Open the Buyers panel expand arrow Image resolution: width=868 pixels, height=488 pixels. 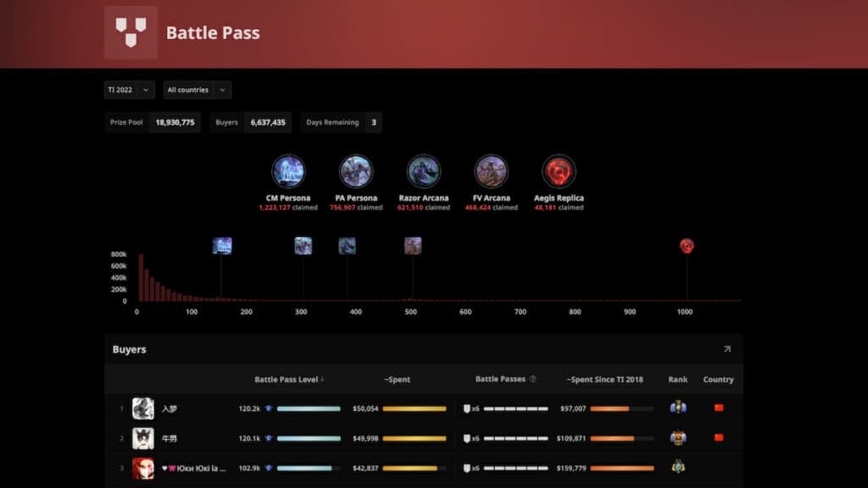726,349
